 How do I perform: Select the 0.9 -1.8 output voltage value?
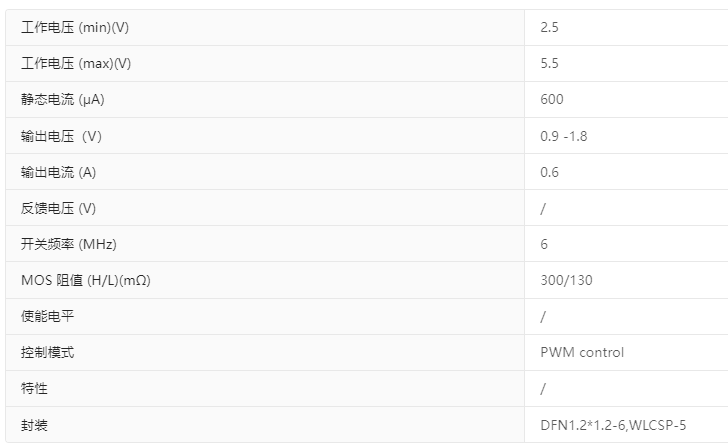coord(564,136)
